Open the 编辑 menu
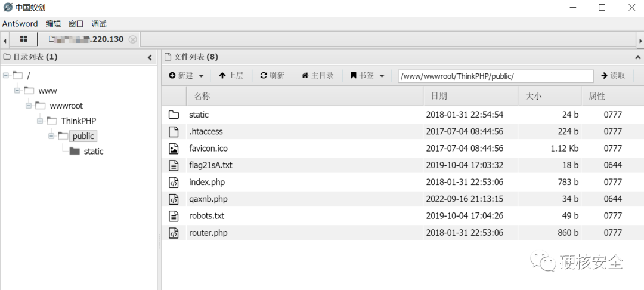 (x=53, y=24)
